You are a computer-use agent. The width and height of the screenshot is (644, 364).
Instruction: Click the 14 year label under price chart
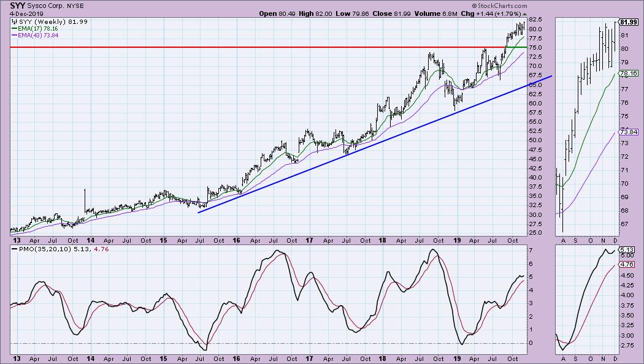(x=90, y=240)
